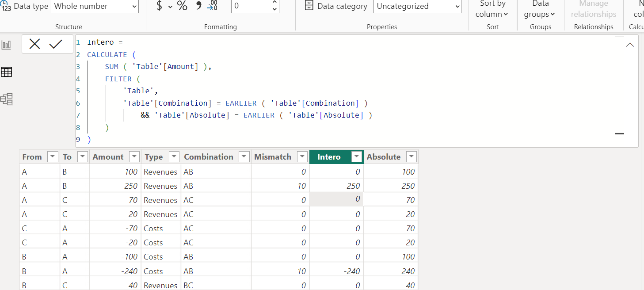This screenshot has height=290, width=644.
Task: Click FILTER in the formula editor
Action: (x=118, y=79)
